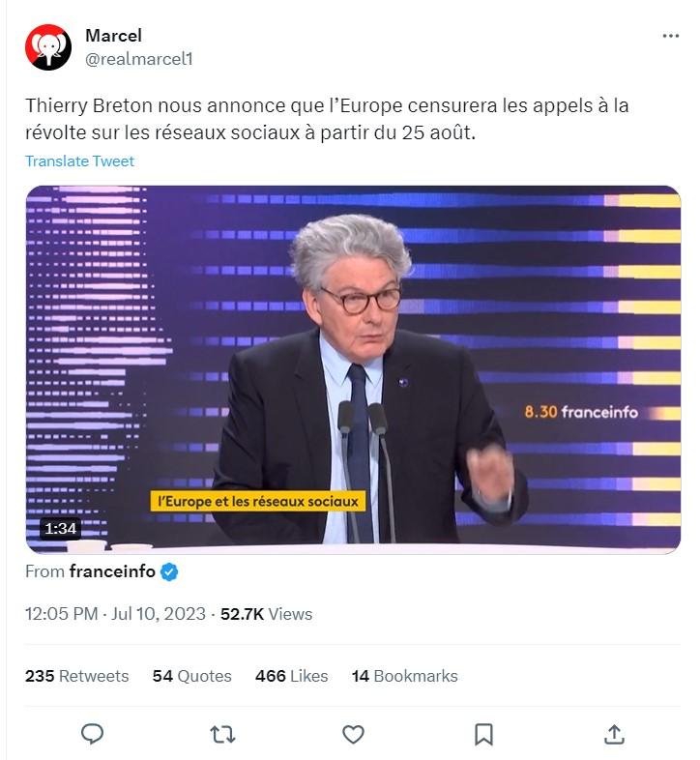This screenshot has height=760, width=700.
Task: View the 54 Quotes list
Action: pyautogui.click(x=192, y=676)
